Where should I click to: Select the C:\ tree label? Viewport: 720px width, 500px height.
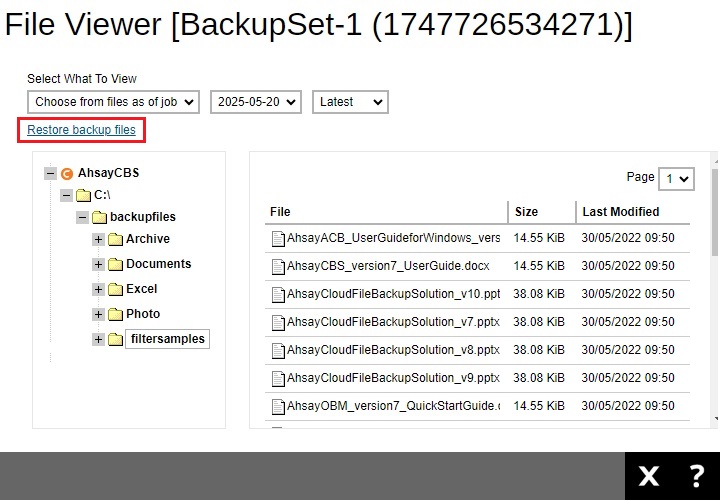tap(102, 195)
